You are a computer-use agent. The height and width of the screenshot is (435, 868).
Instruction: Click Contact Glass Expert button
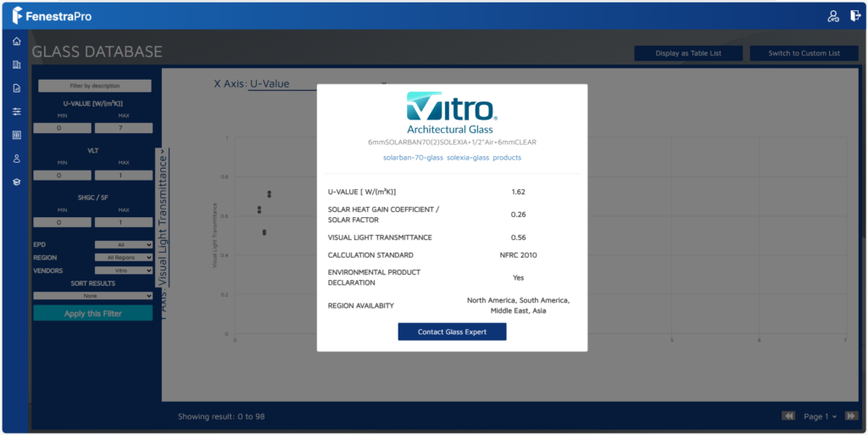point(452,332)
